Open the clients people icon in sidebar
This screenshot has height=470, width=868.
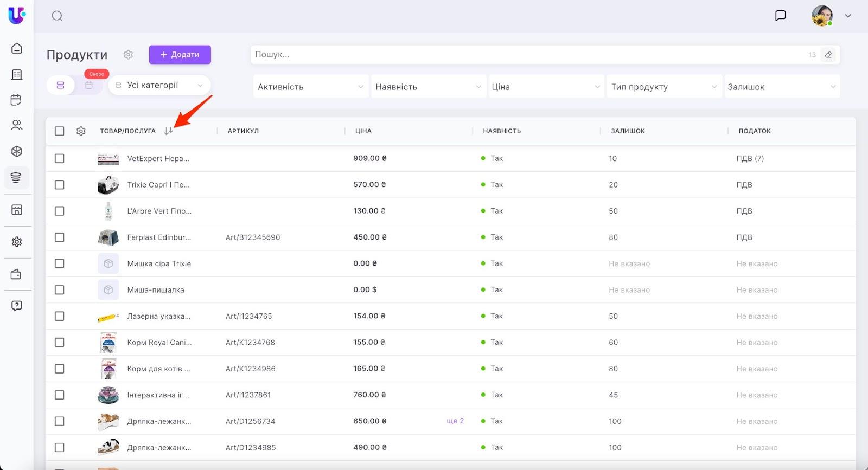17,125
